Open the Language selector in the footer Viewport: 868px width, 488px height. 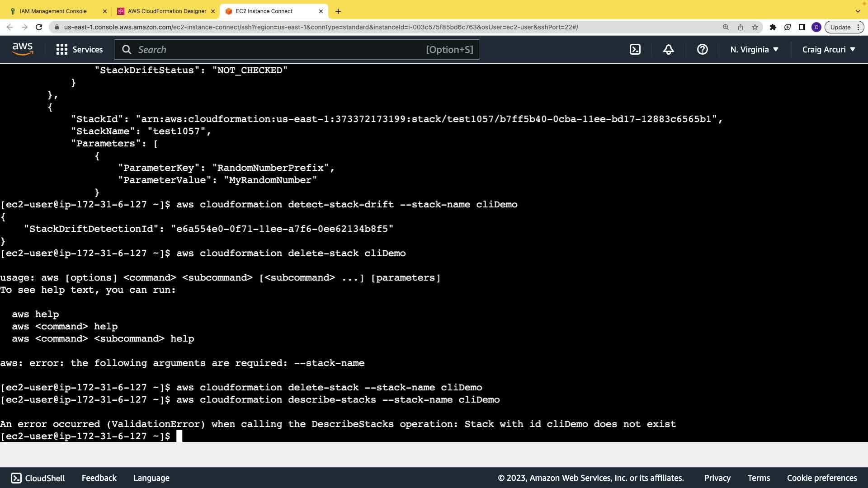coord(151,478)
